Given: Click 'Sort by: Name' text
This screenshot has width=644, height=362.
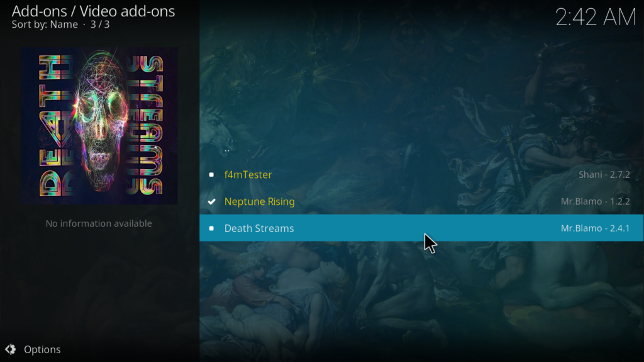Looking at the screenshot, I should pyautogui.click(x=45, y=25).
